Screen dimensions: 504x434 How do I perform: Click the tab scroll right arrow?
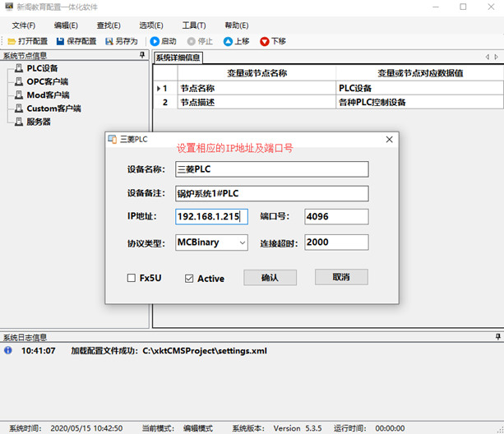click(497, 57)
